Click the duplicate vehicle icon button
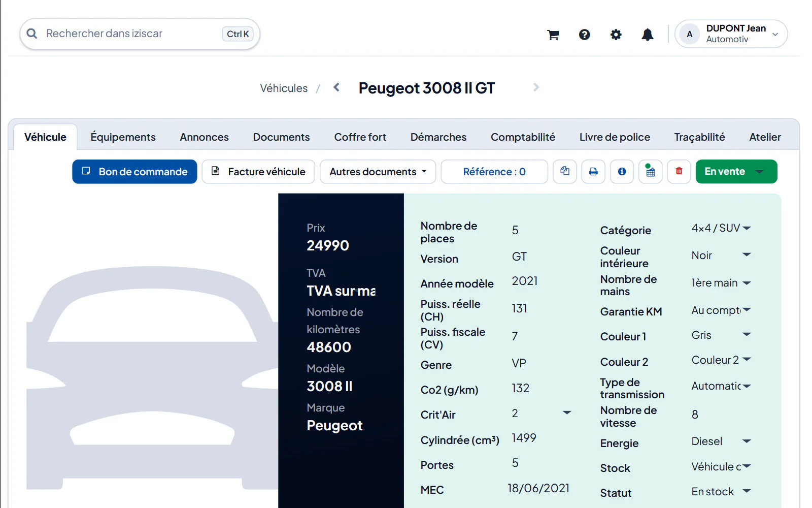This screenshot has height=508, width=812. point(565,172)
